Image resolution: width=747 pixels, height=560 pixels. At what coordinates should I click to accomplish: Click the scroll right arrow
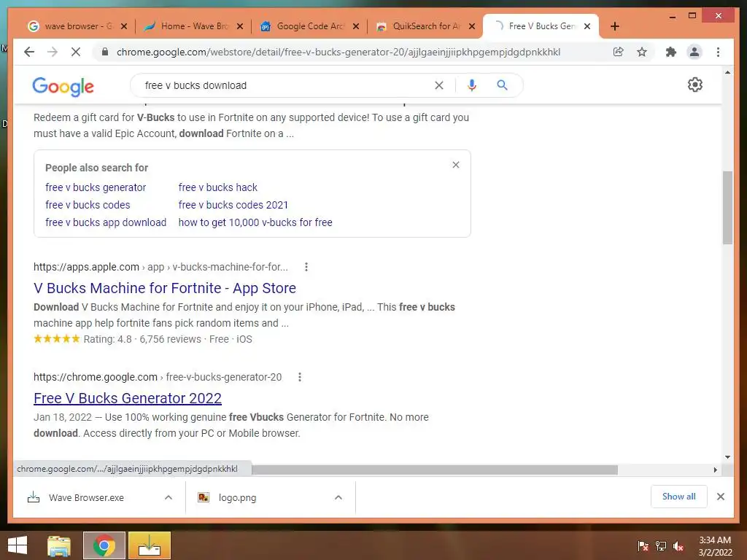(x=715, y=470)
